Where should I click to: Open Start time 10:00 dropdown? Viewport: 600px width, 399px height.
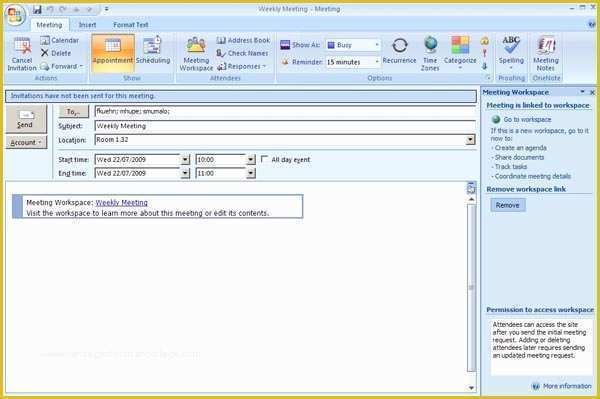click(251, 160)
